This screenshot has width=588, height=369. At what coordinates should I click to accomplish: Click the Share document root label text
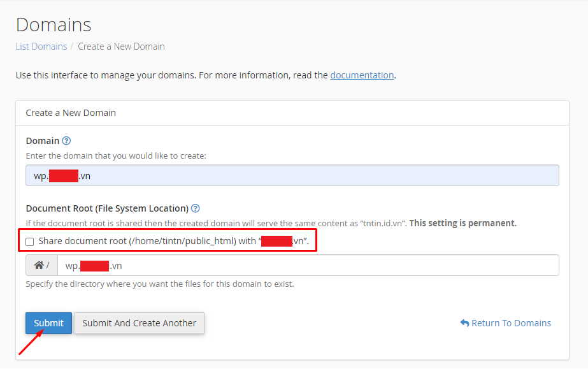tap(174, 241)
